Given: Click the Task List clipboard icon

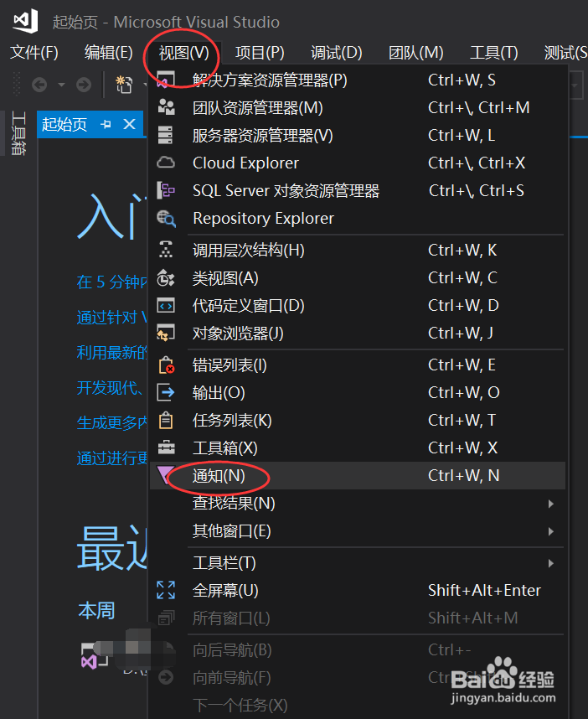Looking at the screenshot, I should pyautogui.click(x=166, y=420).
